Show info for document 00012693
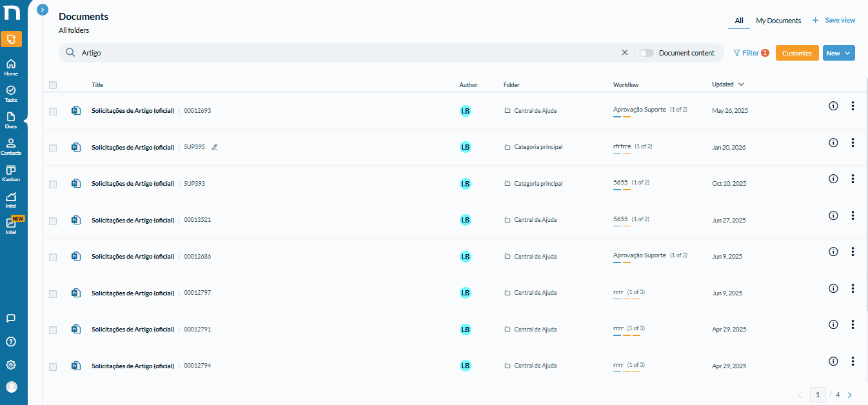Image resolution: width=868 pixels, height=405 pixels. pyautogui.click(x=833, y=106)
